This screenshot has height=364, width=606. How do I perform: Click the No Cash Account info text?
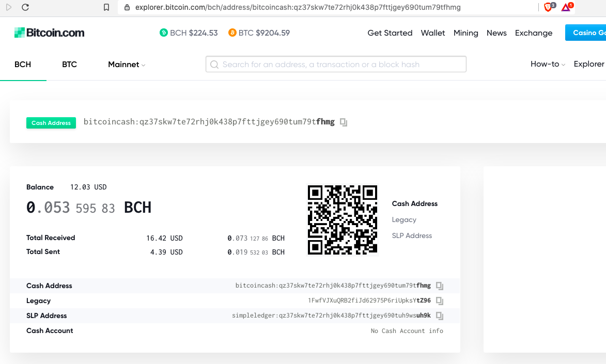(x=407, y=331)
